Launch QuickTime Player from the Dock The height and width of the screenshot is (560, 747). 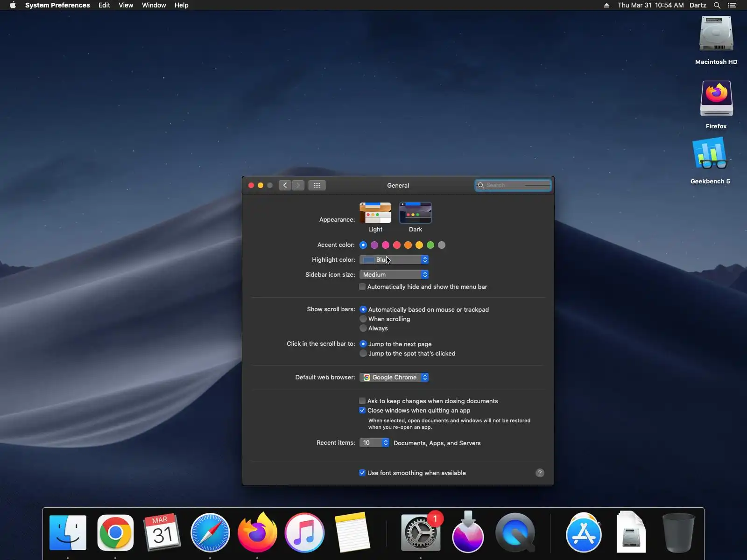click(x=515, y=532)
